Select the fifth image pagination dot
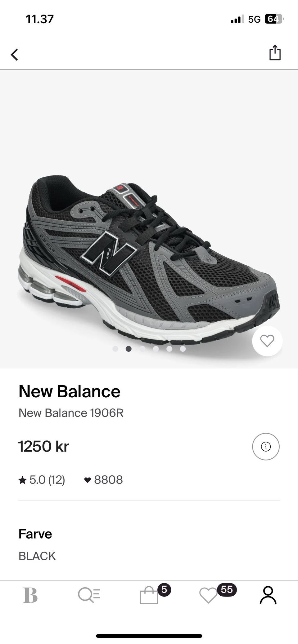 pos(169,349)
